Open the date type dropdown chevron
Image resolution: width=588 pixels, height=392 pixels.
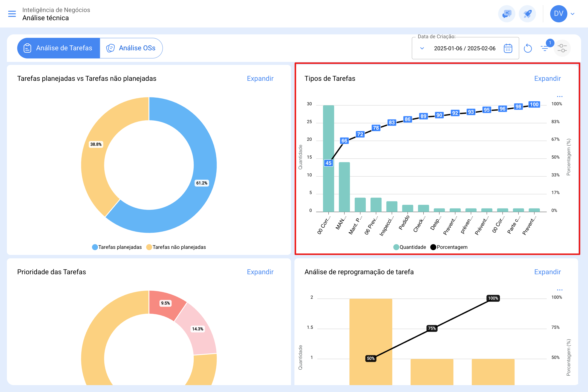422,48
